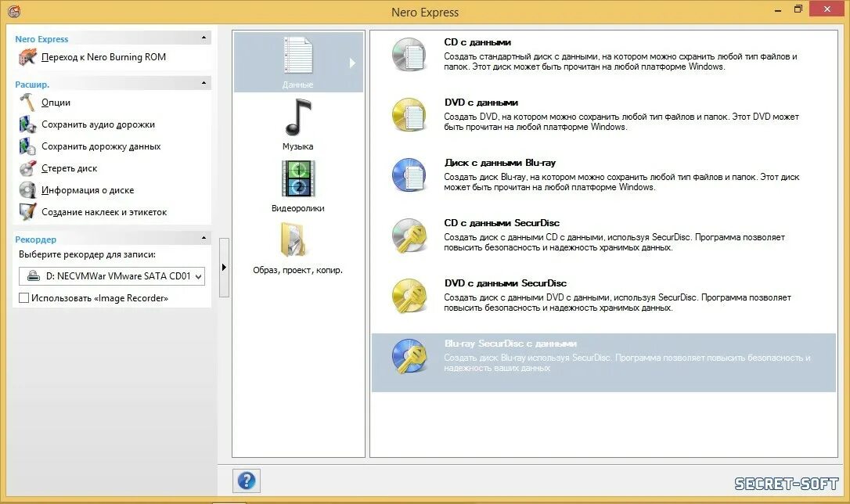Switch to Образ, проект, копир. category
This screenshot has height=504, width=850.
click(297, 247)
